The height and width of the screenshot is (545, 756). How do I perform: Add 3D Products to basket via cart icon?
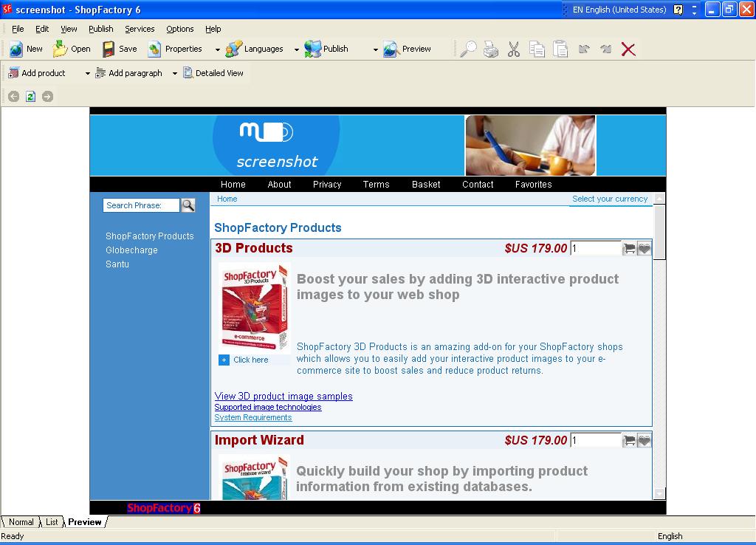(629, 249)
